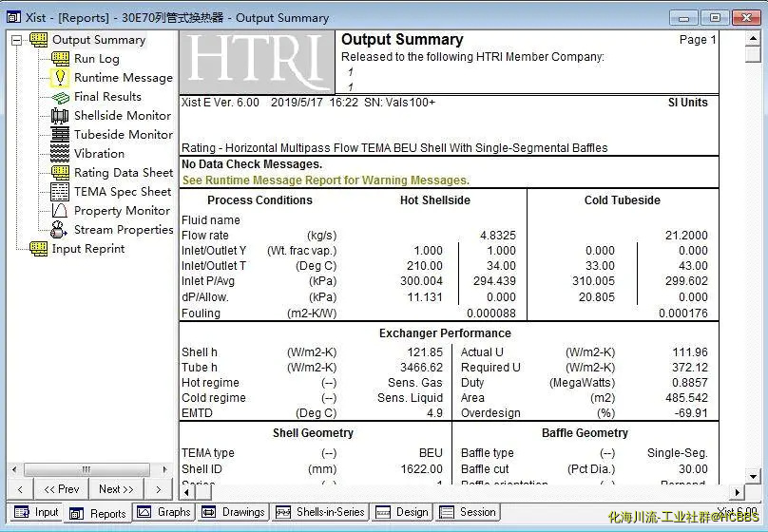Screen dimensions: 768x532
Task: Click the Shellside Monitor exchanger icon
Action: (60, 116)
